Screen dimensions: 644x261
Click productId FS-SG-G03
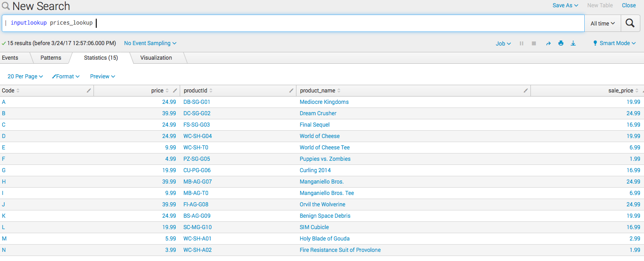coord(197,125)
